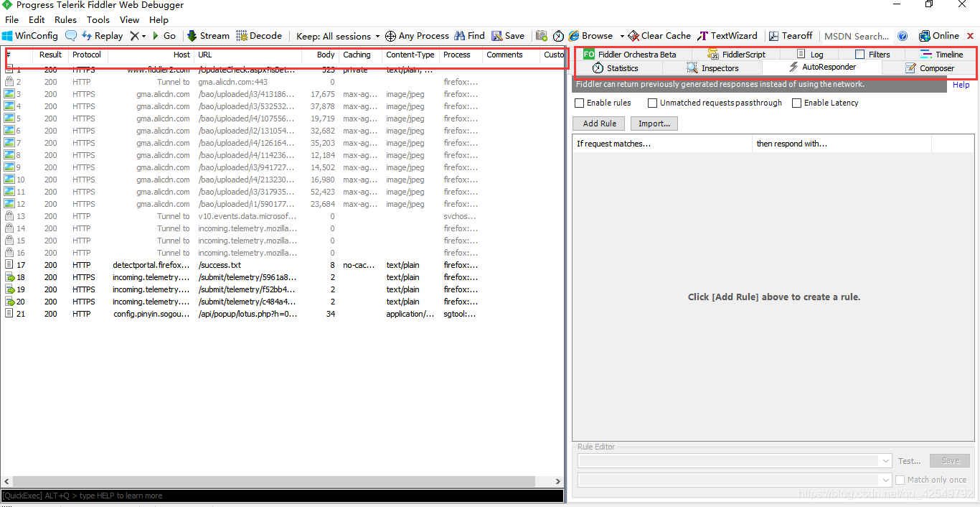Screen dimensions: 980x507
Task: Expand the Browse dropdown arrow
Action: click(622, 36)
